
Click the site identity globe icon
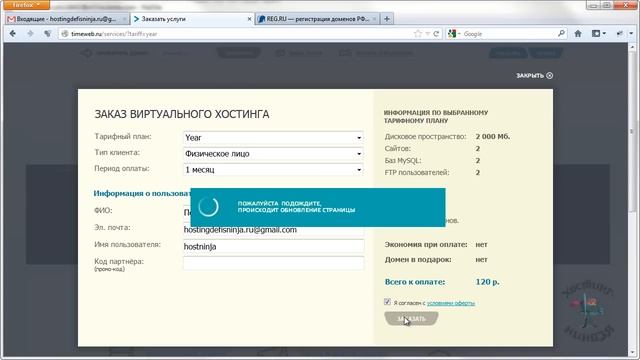64,34
